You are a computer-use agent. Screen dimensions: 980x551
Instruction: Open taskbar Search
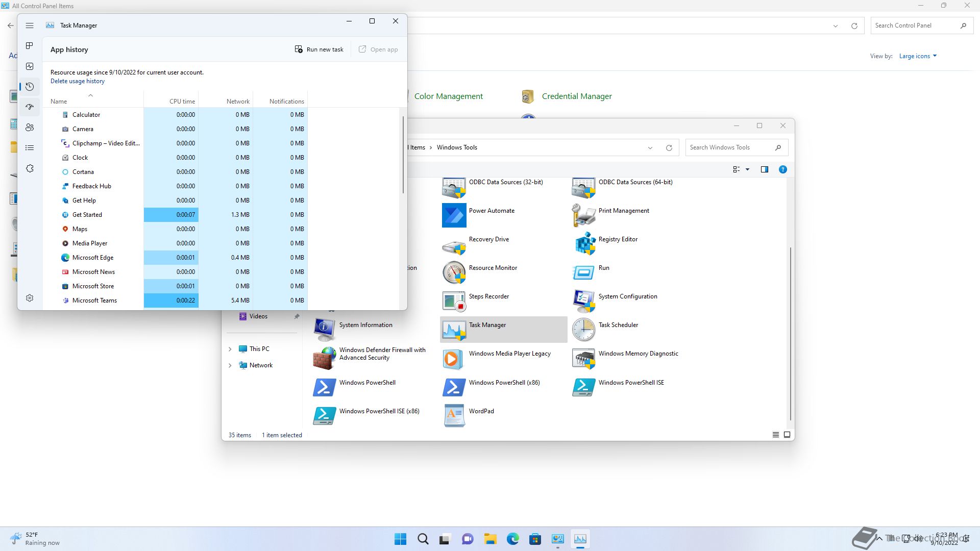423,539
